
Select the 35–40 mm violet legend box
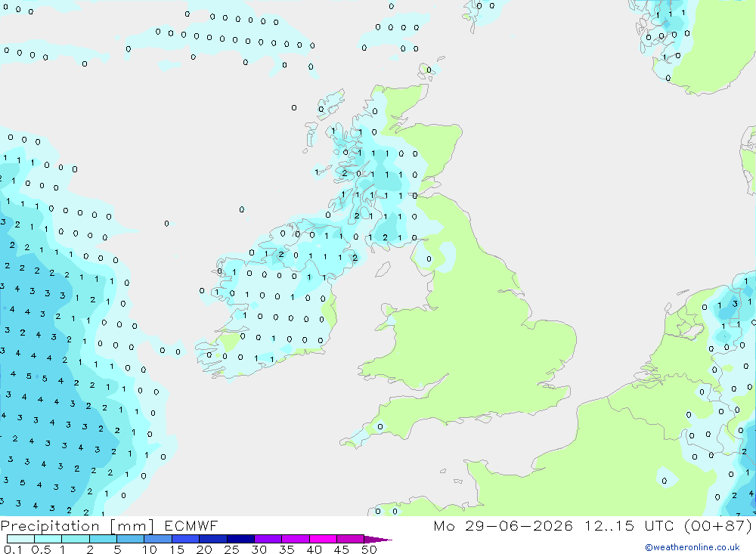click(x=296, y=539)
